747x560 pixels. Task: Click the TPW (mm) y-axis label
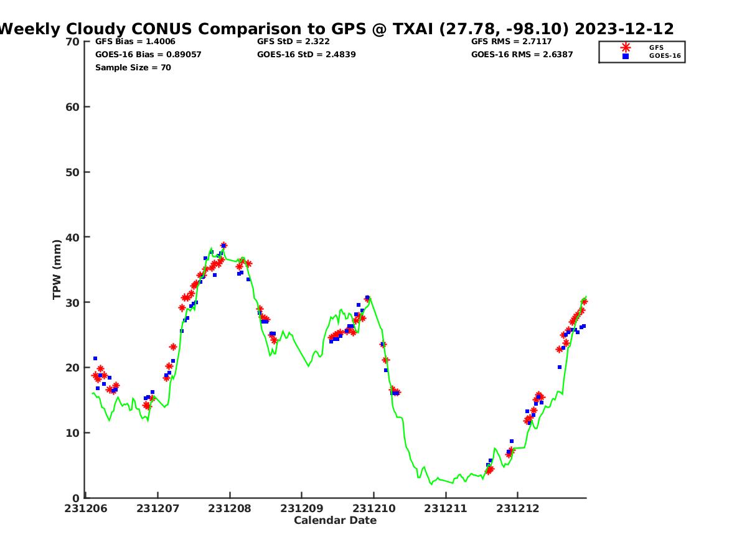pyautogui.click(x=57, y=269)
